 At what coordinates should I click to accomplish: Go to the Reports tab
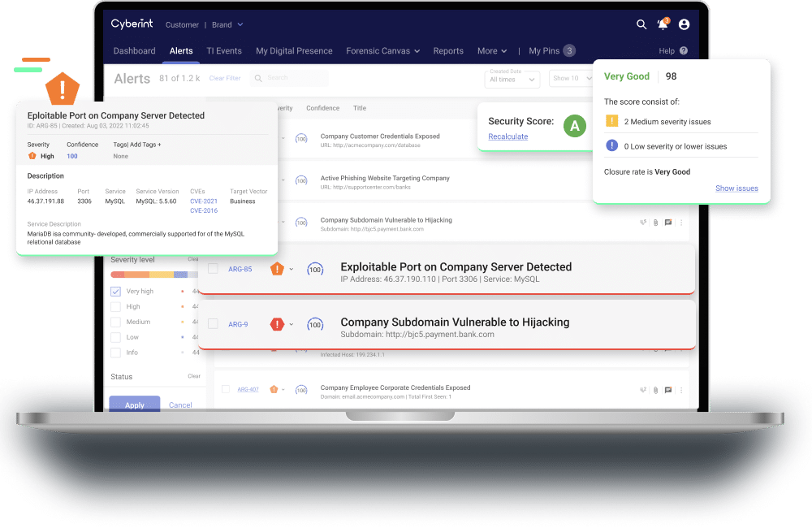click(448, 51)
